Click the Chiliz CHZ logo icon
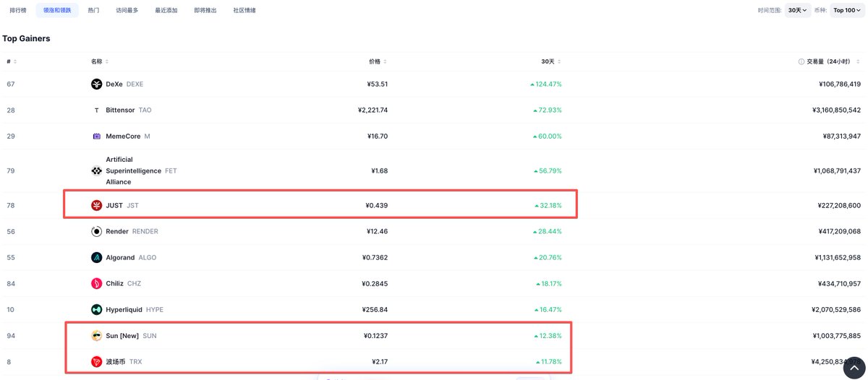This screenshot has width=868, height=380. click(x=96, y=284)
